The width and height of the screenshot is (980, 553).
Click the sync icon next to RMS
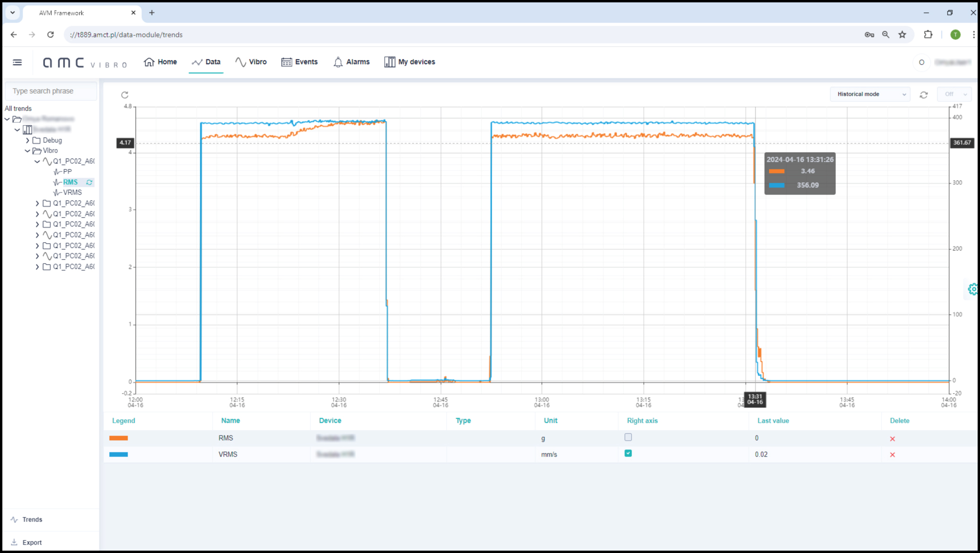[x=89, y=182]
